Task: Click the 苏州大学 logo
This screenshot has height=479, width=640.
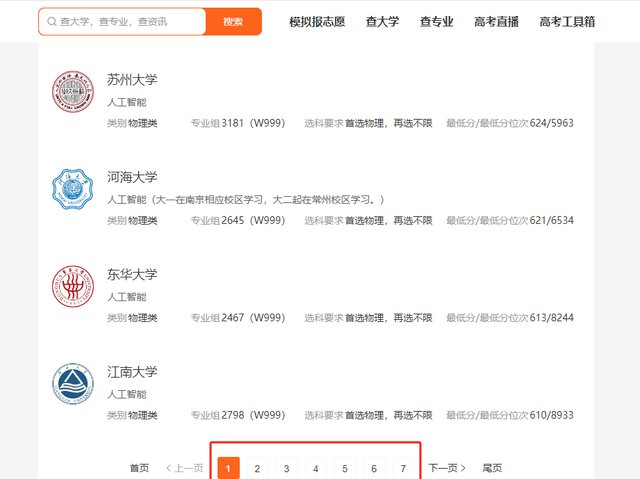Action: point(73,91)
